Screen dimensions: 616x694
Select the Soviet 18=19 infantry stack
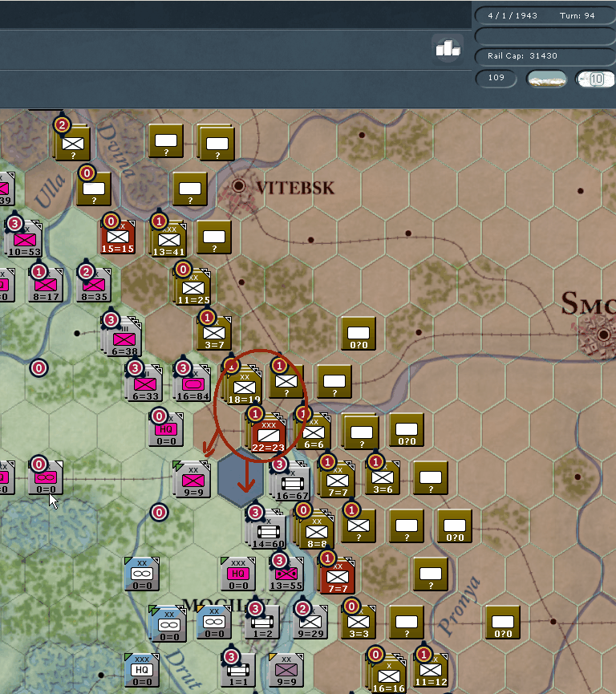pos(244,387)
